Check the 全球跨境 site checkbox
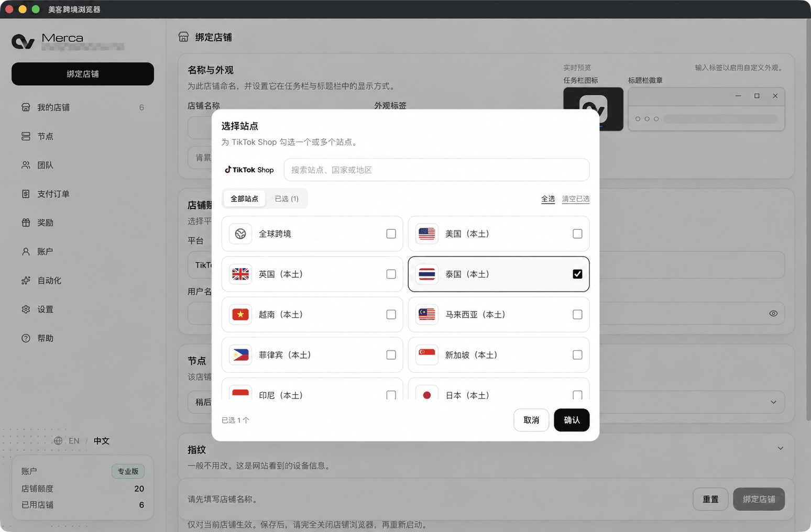The image size is (811, 532). 391,234
